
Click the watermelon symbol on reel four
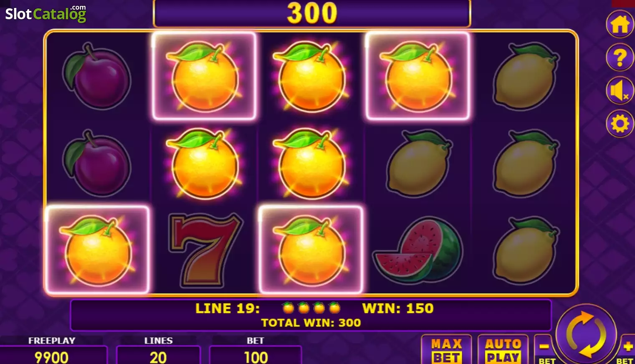point(418,250)
